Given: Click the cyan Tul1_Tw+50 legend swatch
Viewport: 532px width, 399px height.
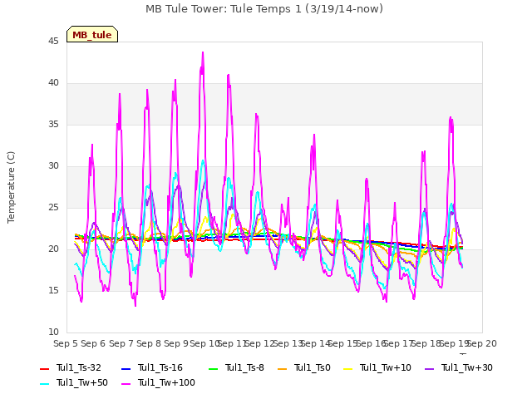Looking at the screenshot, I should (x=45, y=383).
